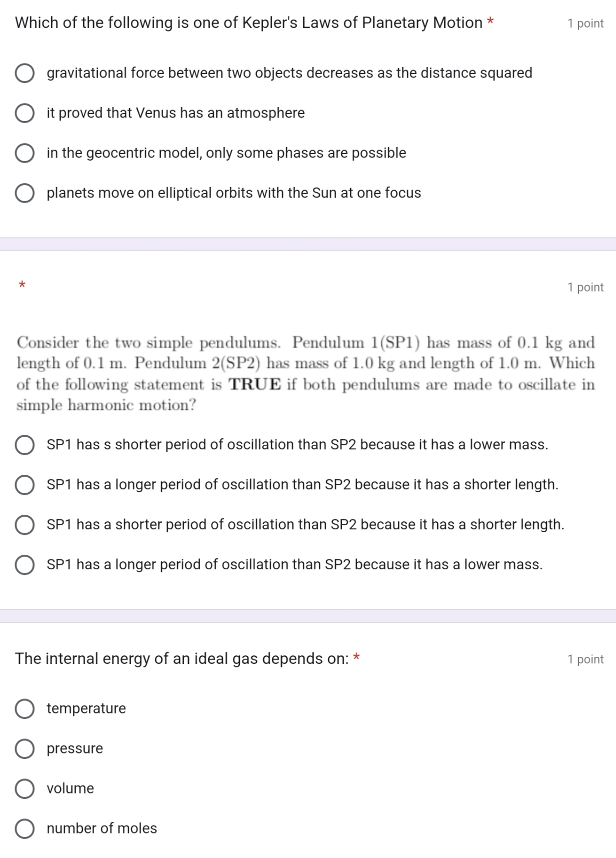Click the Kepler's Laws question title
The width and height of the screenshot is (616, 858).
246,23
